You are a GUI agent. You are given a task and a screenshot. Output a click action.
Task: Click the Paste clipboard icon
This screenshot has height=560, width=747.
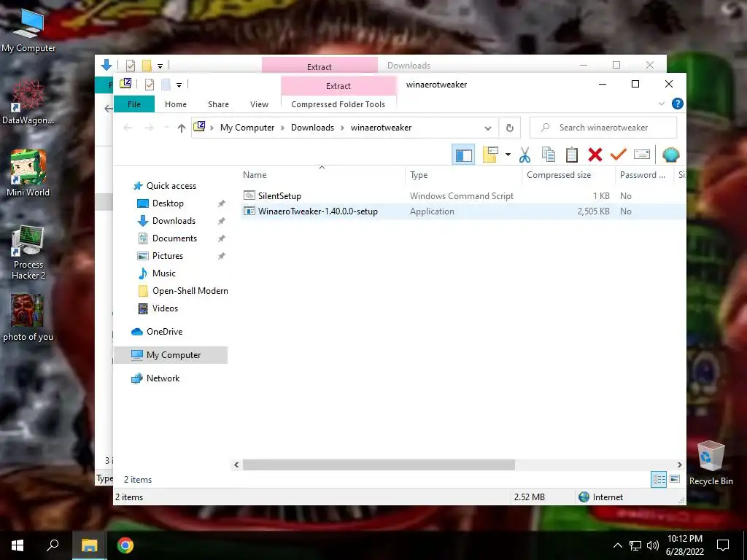click(572, 155)
